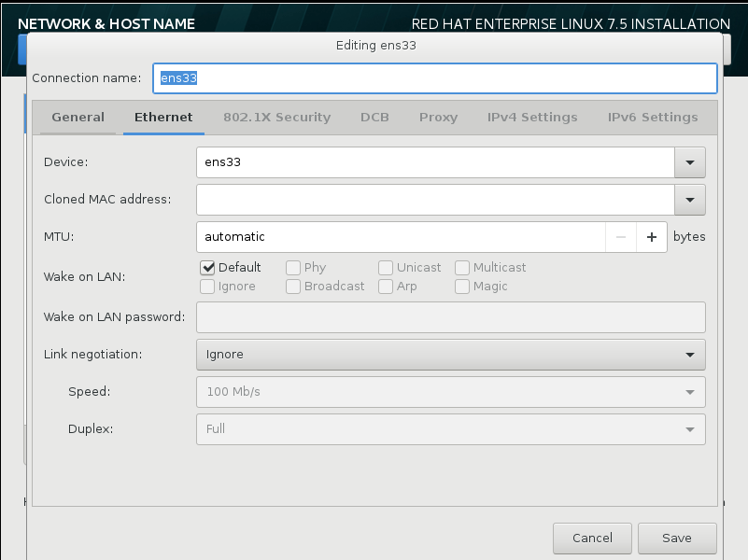Open the 802.1X Security tab
Screen dimensions: 748x560
coord(276,118)
